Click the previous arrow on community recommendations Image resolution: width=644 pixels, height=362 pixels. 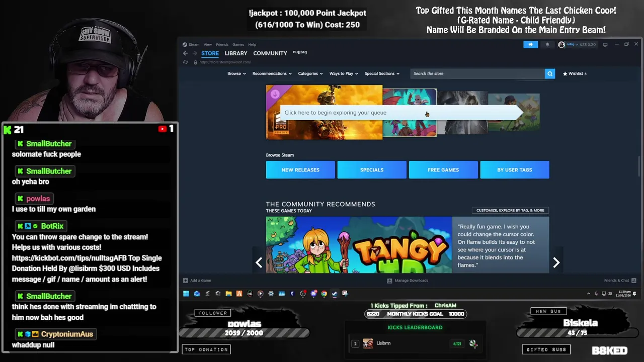pyautogui.click(x=259, y=262)
